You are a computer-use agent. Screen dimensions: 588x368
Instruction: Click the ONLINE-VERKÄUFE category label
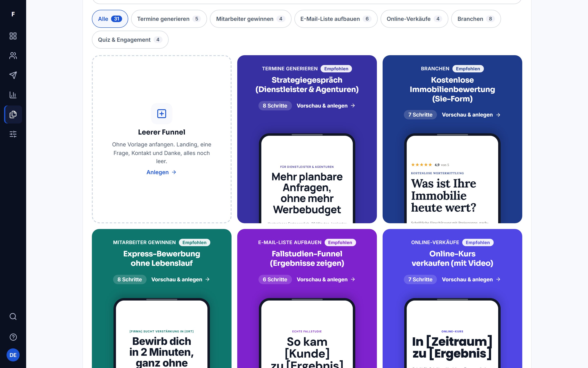435,242
